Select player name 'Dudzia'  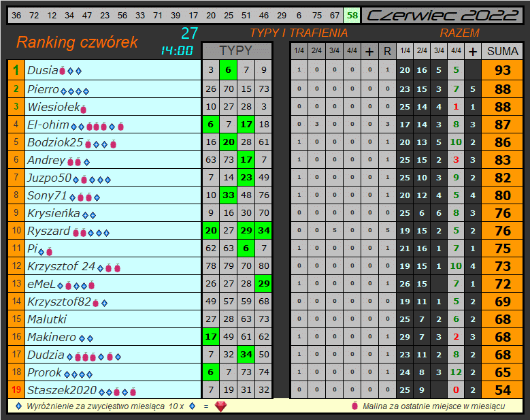(46, 355)
